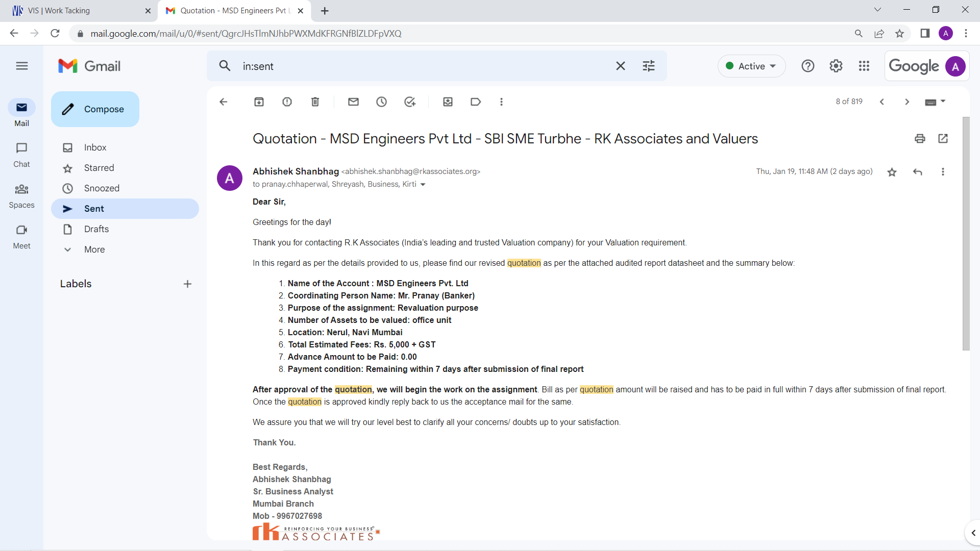Image resolution: width=980 pixels, height=551 pixels.
Task: Open zoom magnifier in address bar
Action: pyautogui.click(x=859, y=33)
